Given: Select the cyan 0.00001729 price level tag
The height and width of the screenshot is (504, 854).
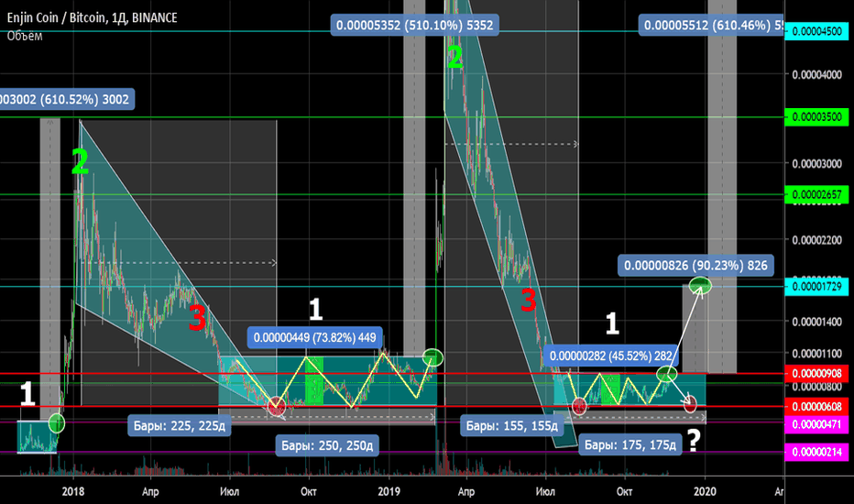Looking at the screenshot, I should coord(816,286).
